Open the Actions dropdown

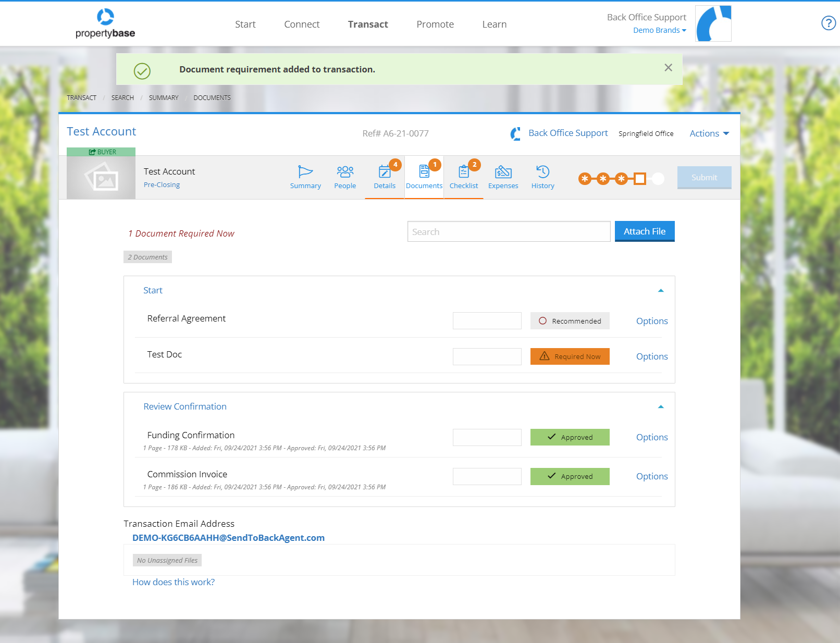click(709, 133)
